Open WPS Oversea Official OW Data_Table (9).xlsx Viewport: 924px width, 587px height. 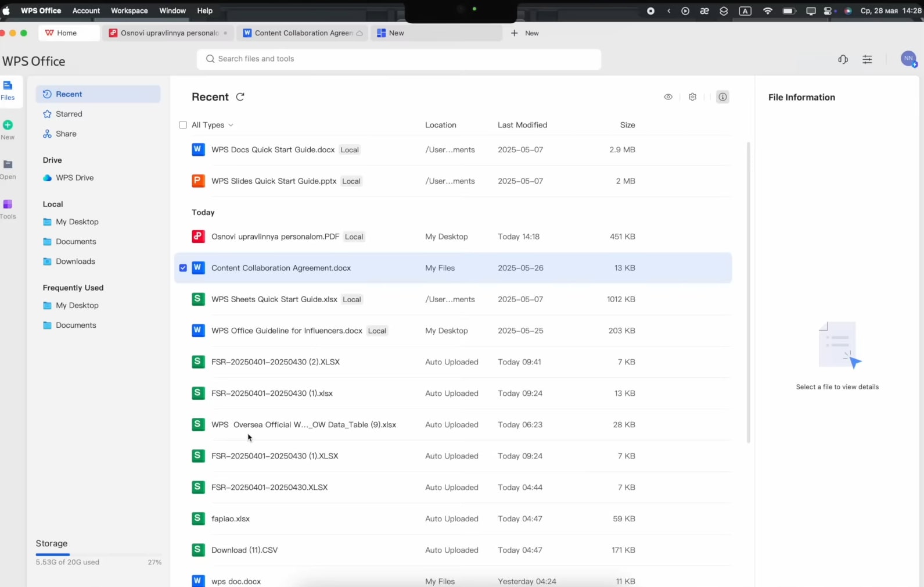pyautogui.click(x=453, y=425)
